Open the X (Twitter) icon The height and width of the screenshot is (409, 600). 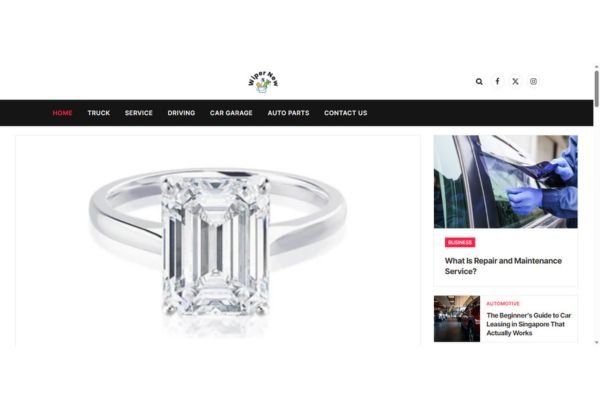515,81
